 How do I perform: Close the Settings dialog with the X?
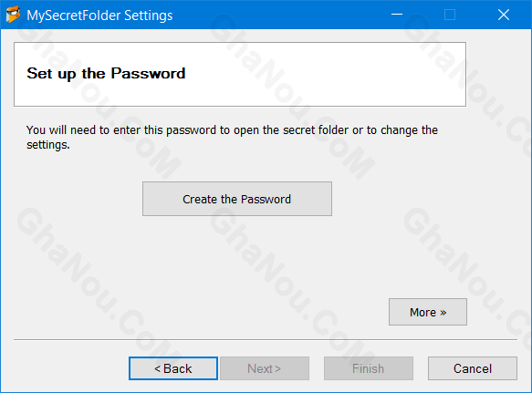[504, 15]
